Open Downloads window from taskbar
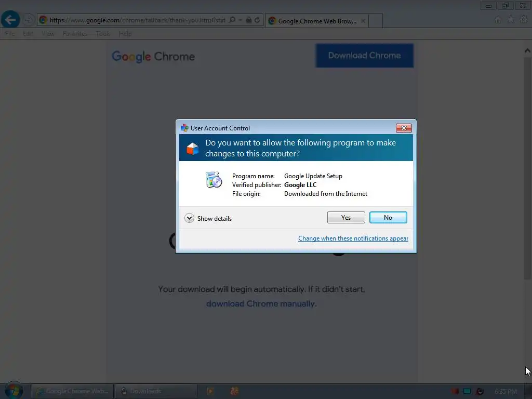Viewport: 532px width, 399px height. (156, 391)
